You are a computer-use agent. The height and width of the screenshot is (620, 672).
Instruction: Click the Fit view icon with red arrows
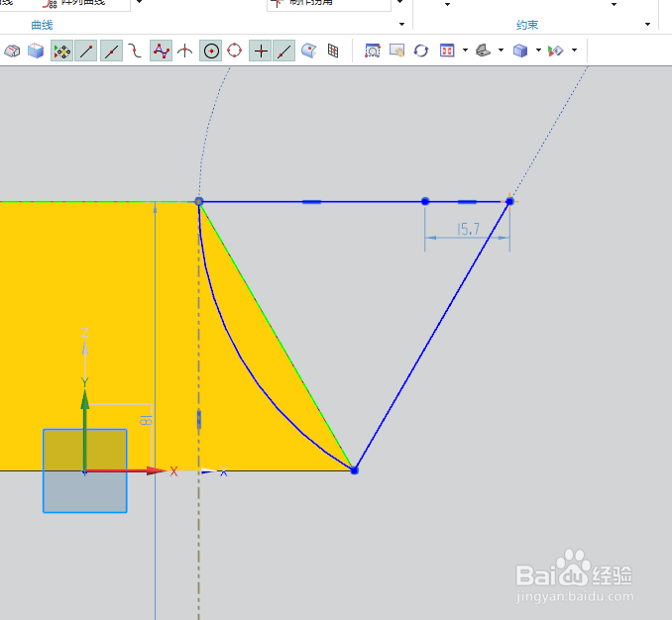coord(447,51)
